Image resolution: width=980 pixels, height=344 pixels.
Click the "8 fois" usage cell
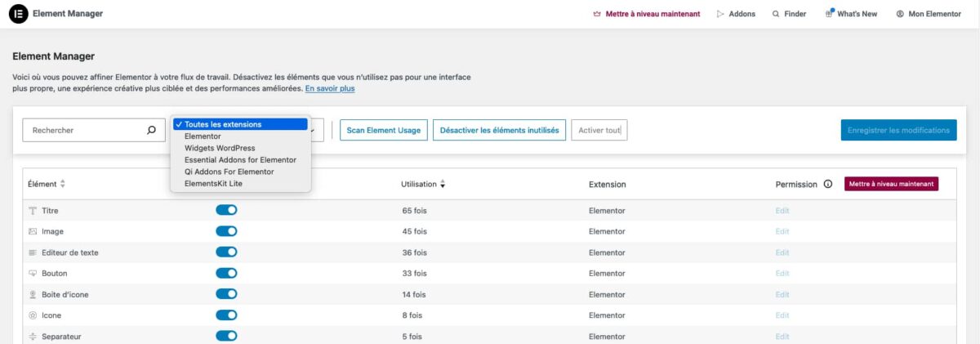coord(412,315)
